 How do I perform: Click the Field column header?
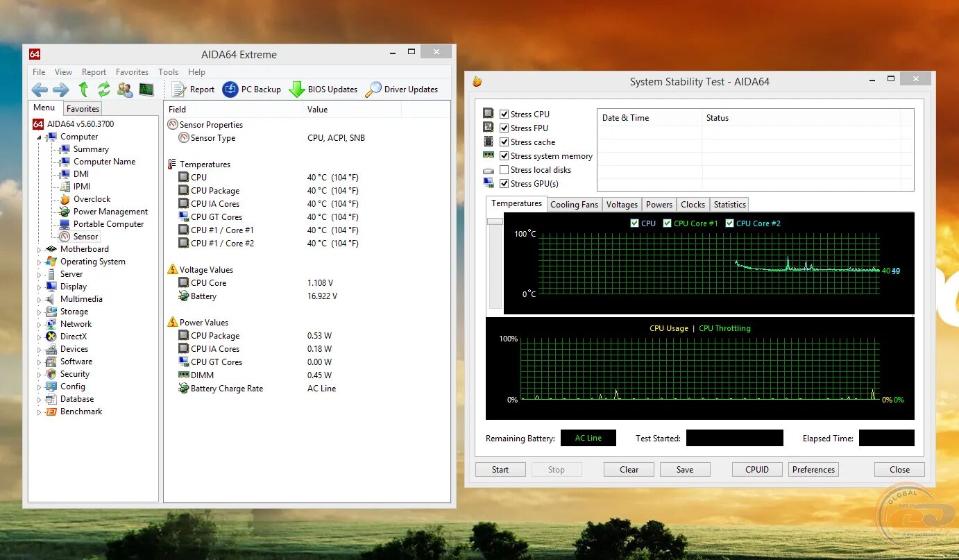(233, 110)
